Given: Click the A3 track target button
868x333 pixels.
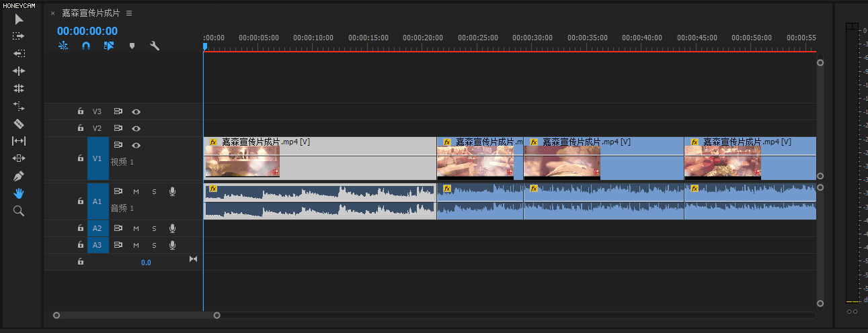Looking at the screenshot, I should 97,245.
